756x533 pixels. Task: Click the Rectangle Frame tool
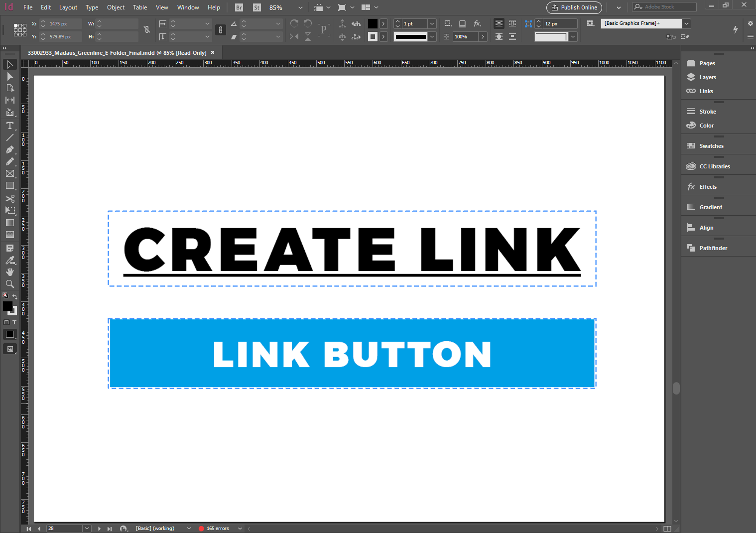click(10, 173)
